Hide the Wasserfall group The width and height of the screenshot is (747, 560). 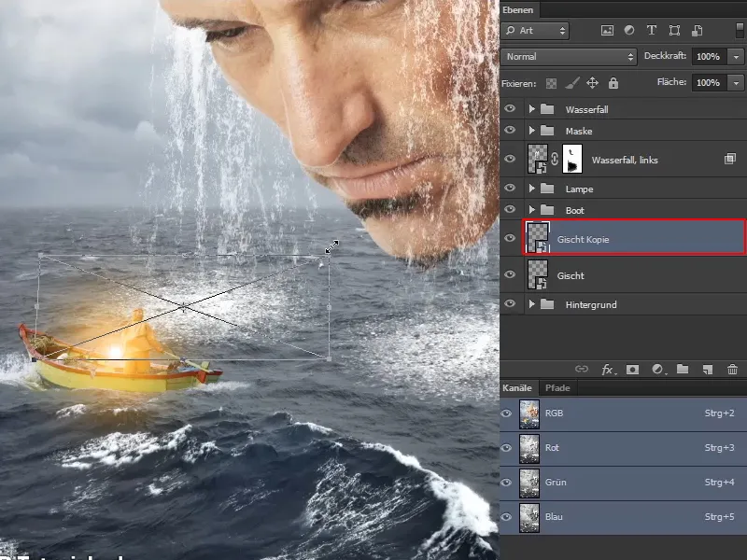coord(510,108)
